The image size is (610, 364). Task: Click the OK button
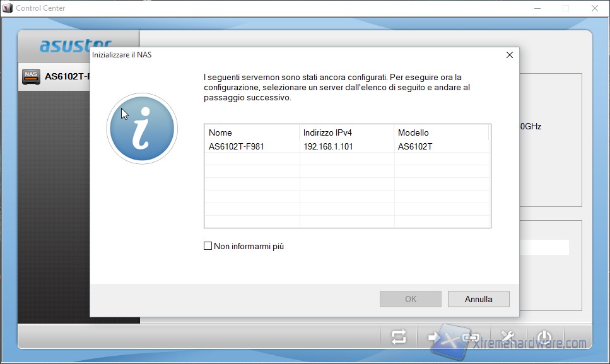(x=411, y=299)
